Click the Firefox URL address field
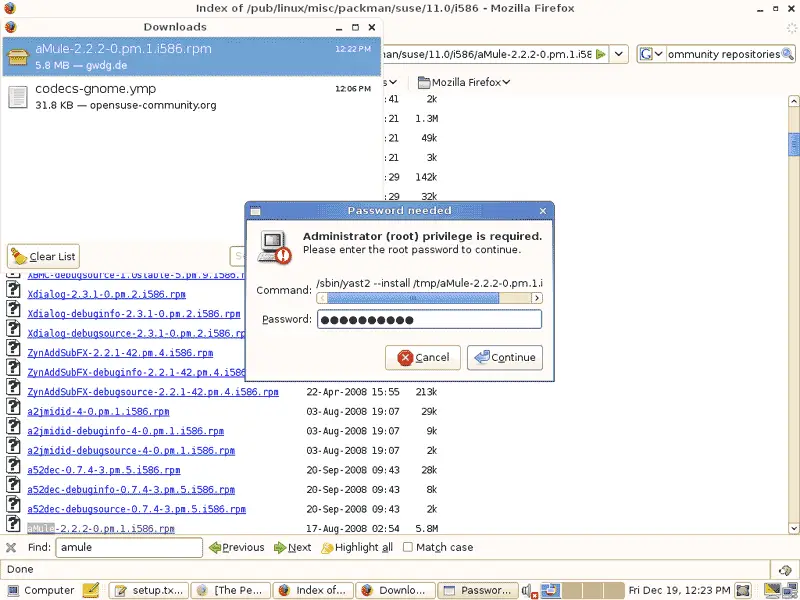Viewport: 800px width, 600px height. (490, 54)
